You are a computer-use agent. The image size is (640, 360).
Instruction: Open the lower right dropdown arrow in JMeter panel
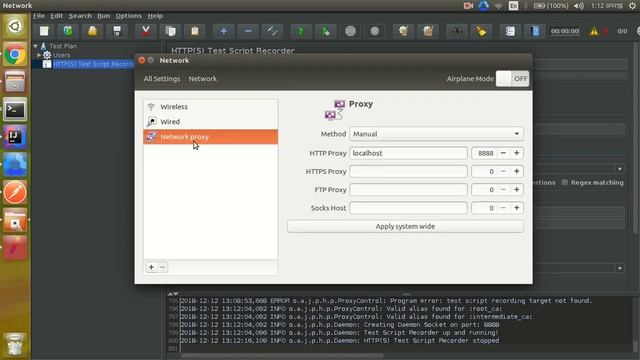pyautogui.click(x=620, y=268)
